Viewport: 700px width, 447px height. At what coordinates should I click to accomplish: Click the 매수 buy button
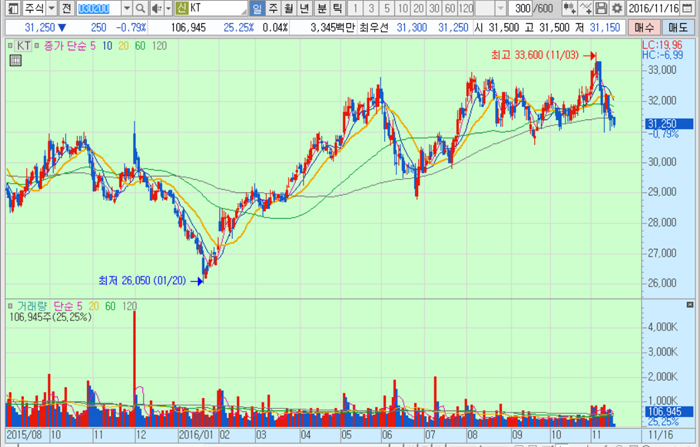point(644,27)
